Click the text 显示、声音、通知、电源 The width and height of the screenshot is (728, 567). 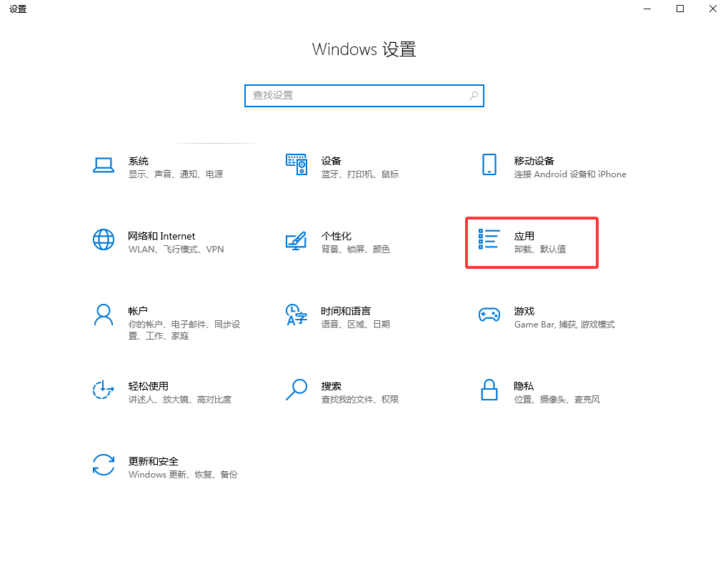176,174
